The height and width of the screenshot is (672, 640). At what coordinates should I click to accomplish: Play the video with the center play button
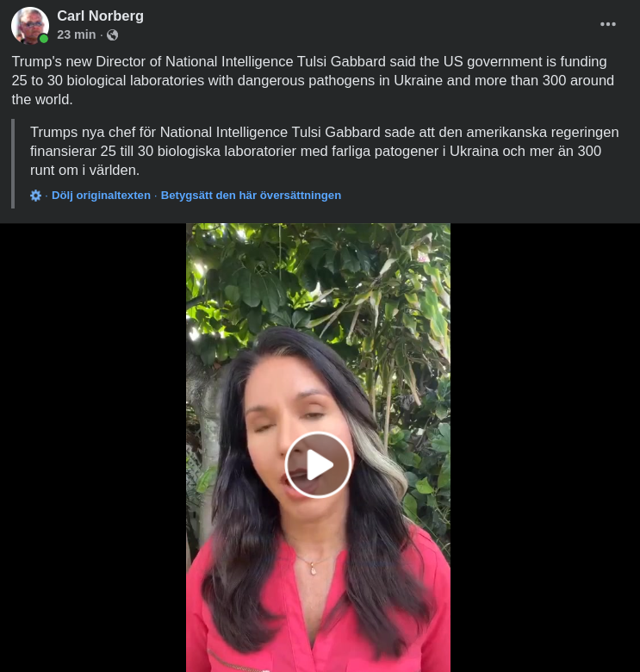(x=318, y=464)
